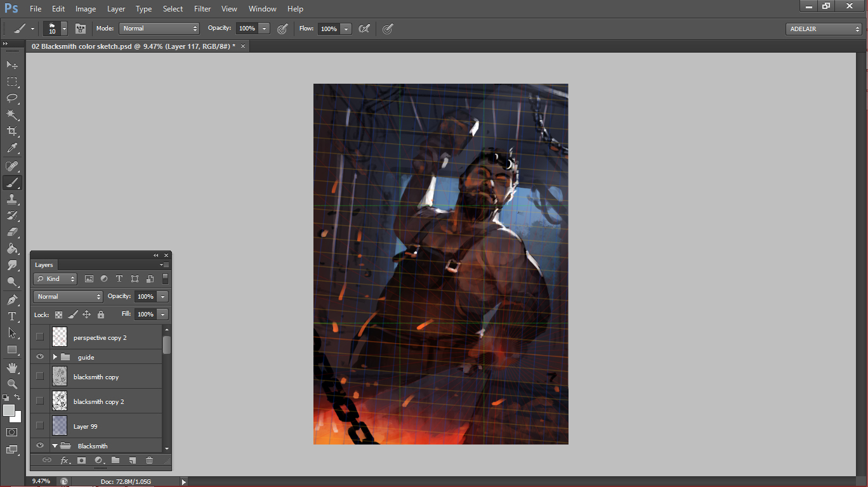868x487 pixels.
Task: Lock transparent pixels
Action: coord(58,314)
